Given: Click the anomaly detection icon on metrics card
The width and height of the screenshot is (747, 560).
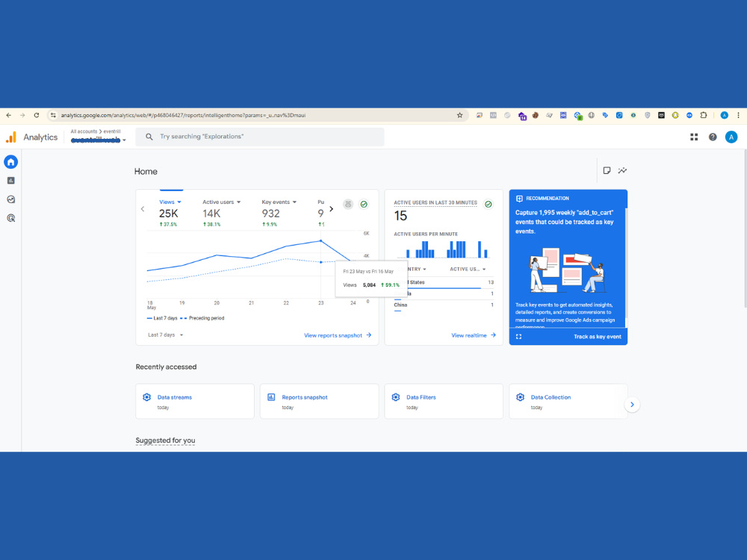Looking at the screenshot, I should [x=348, y=205].
